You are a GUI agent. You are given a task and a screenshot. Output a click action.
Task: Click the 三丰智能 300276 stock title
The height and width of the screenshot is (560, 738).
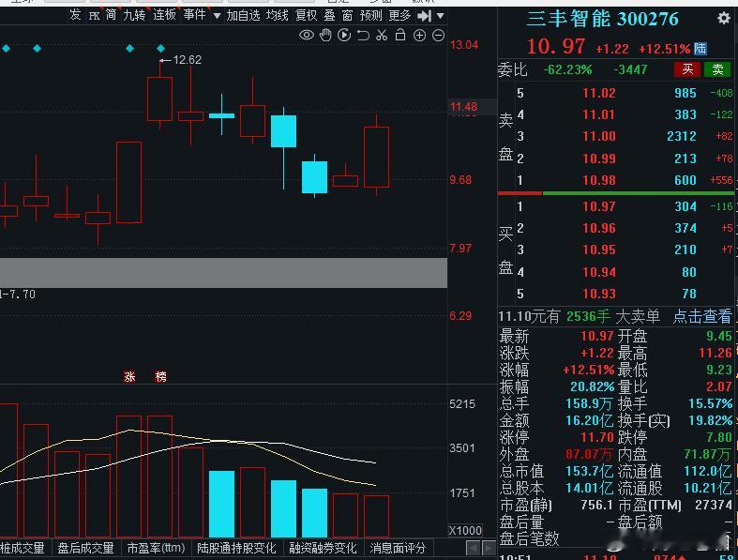602,19
